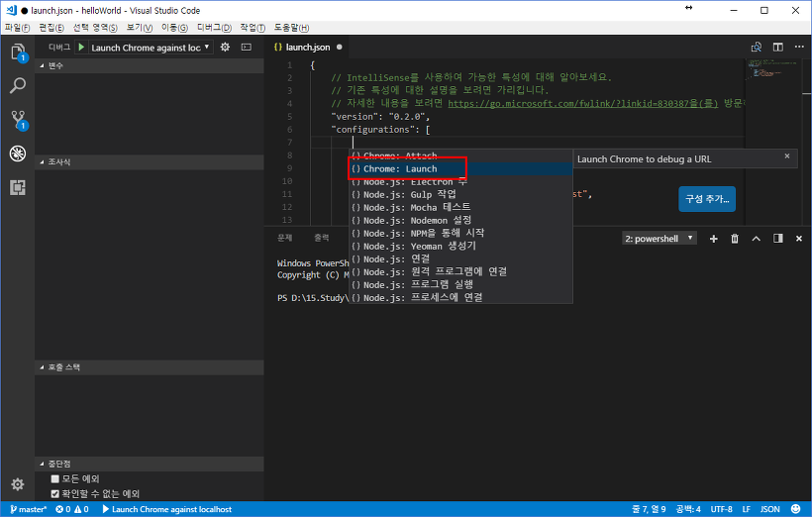Click the editor vertical scrollbar
Image resolution: width=812 pixels, height=517 pixels.
point(806,141)
